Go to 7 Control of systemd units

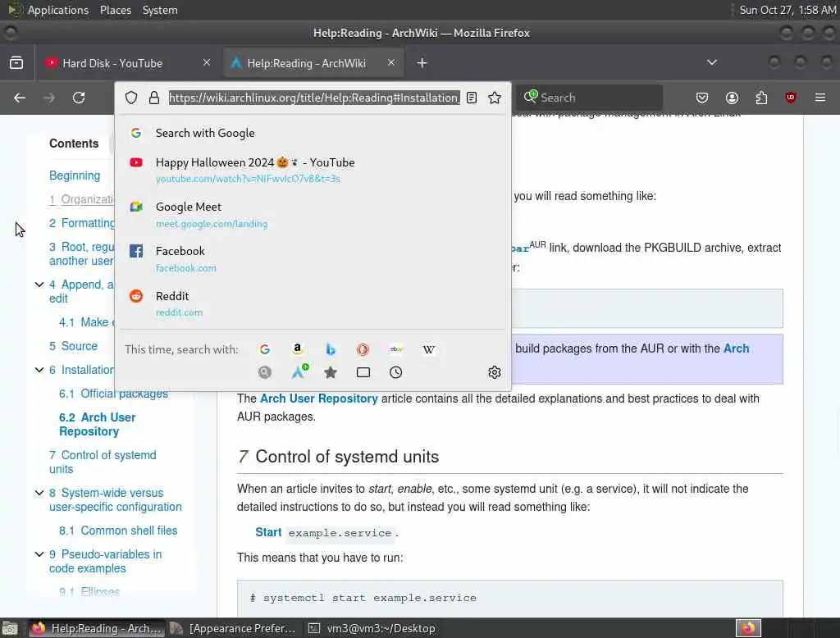pyautogui.click(x=103, y=462)
